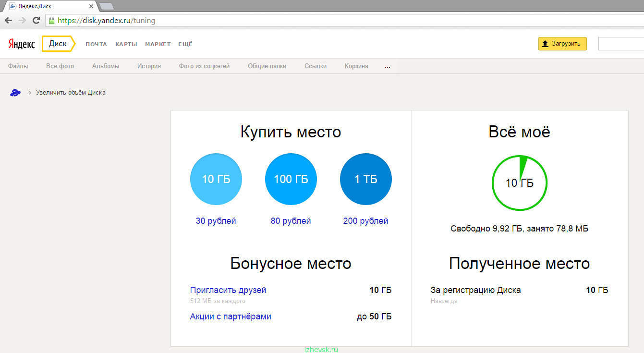
Task: Open the Диск service label
Action: pos(58,44)
